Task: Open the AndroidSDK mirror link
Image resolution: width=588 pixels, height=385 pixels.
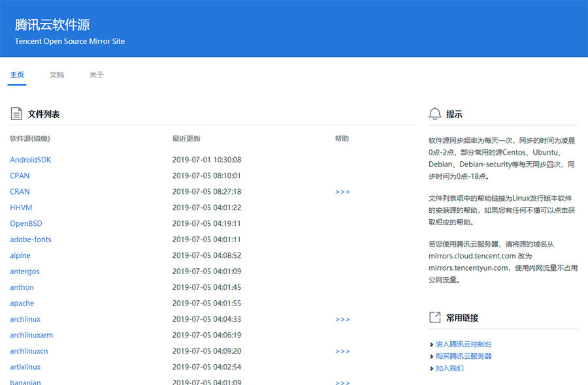Action: click(x=30, y=160)
